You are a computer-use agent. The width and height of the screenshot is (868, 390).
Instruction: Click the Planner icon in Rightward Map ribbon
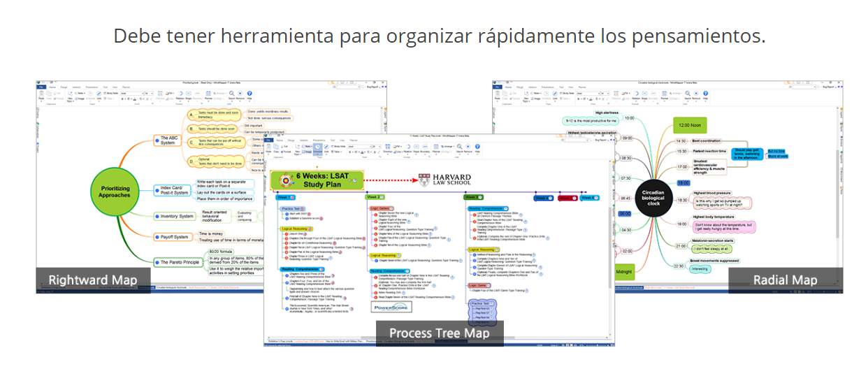(208, 94)
